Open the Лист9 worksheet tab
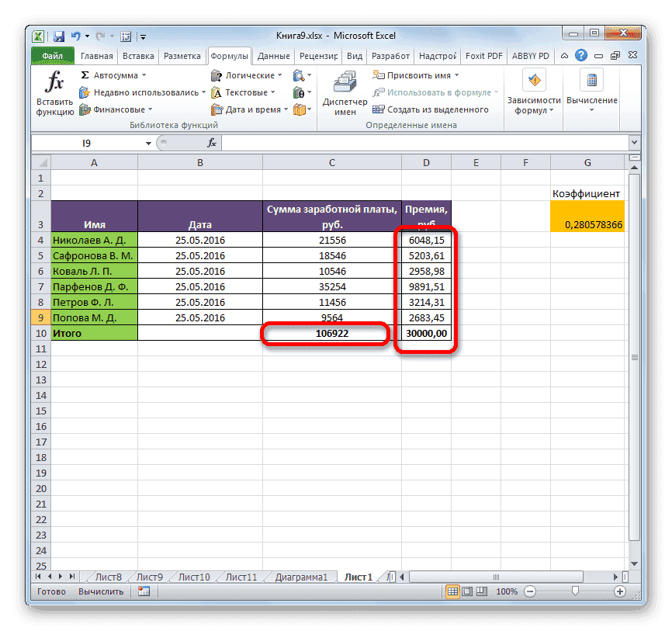Image resolution: width=672 pixels, height=631 pixels. pos(148,577)
